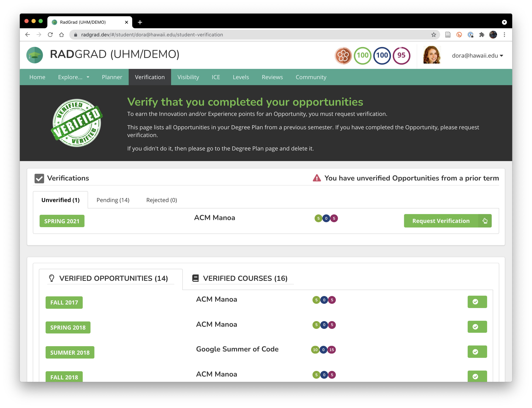Open the puzzle piece extensions menu
The width and height of the screenshot is (532, 408).
[x=482, y=35]
